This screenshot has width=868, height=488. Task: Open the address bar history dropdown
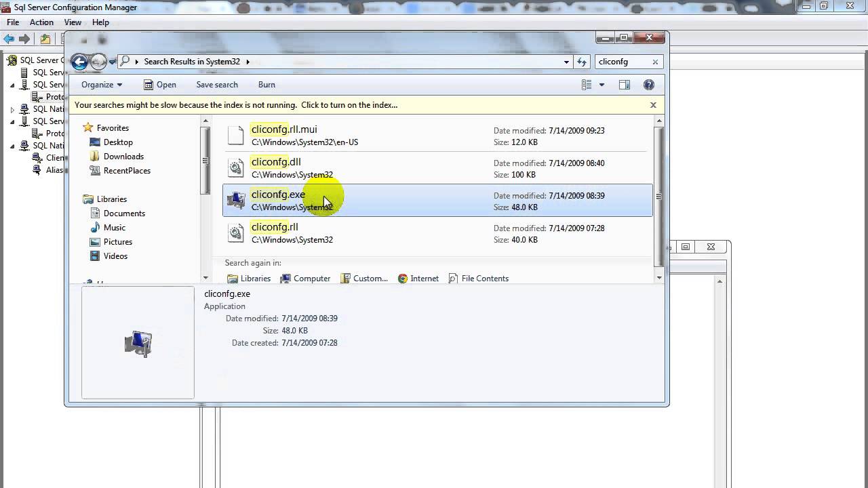566,62
